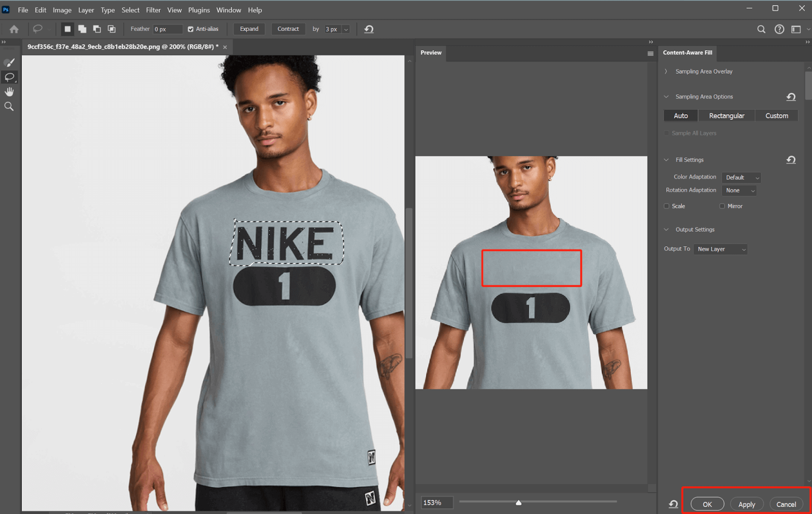Click the Expand button

(249, 29)
